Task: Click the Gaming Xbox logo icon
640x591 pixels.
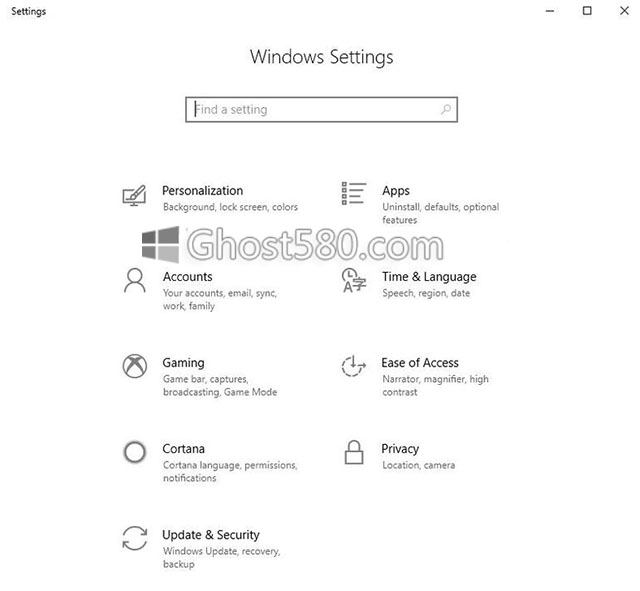Action: tap(135, 366)
